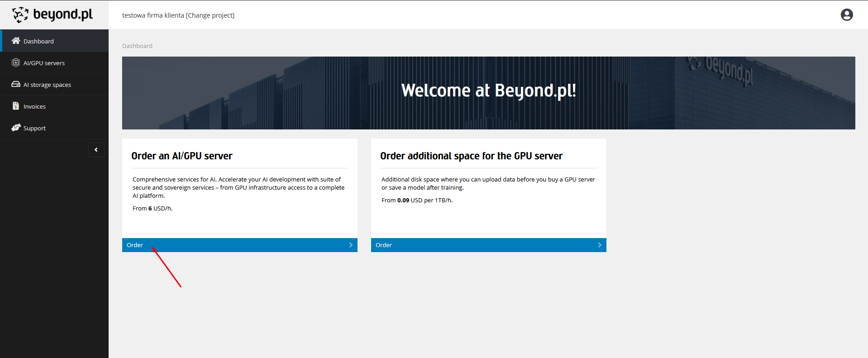Click the 'Additional disk space' description text
Viewport: 868px width, 358px height.
coord(488,183)
